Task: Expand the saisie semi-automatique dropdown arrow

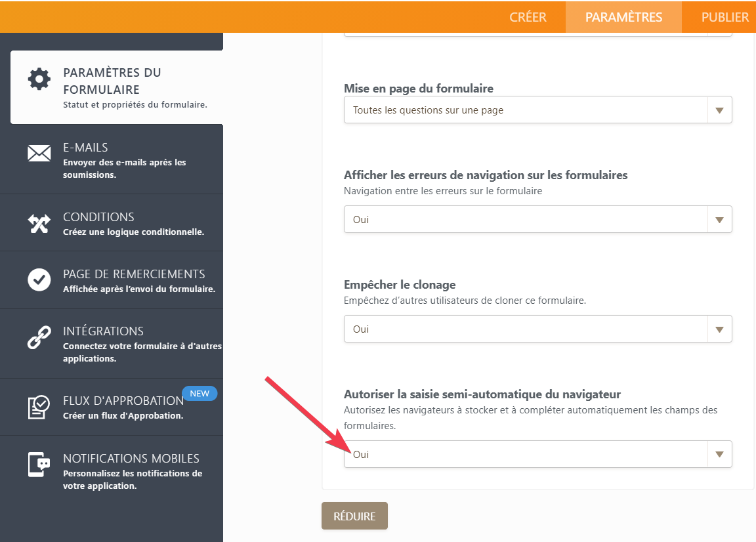Action: click(719, 454)
